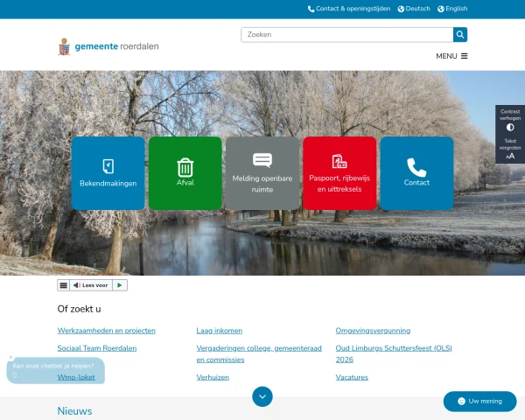Viewport: 525px width, 420px height.
Task: Switch language to English
Action: point(452,9)
